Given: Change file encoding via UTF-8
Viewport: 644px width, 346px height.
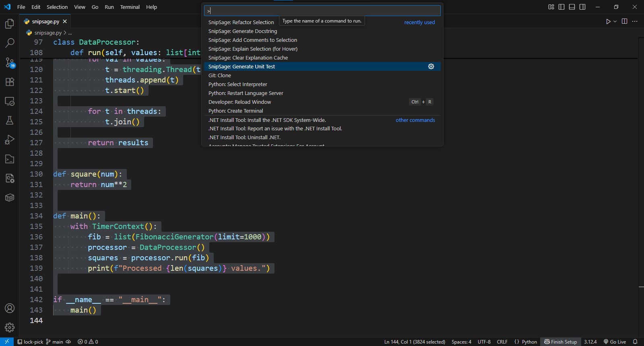Looking at the screenshot, I should [x=484, y=342].
